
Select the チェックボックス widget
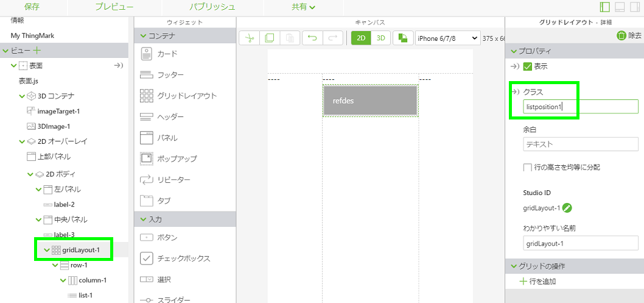[175, 258]
